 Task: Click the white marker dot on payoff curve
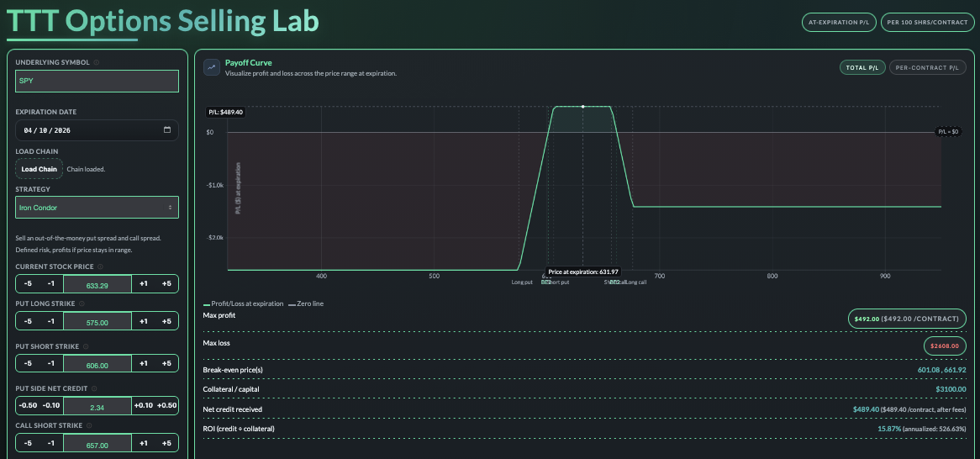click(x=583, y=106)
